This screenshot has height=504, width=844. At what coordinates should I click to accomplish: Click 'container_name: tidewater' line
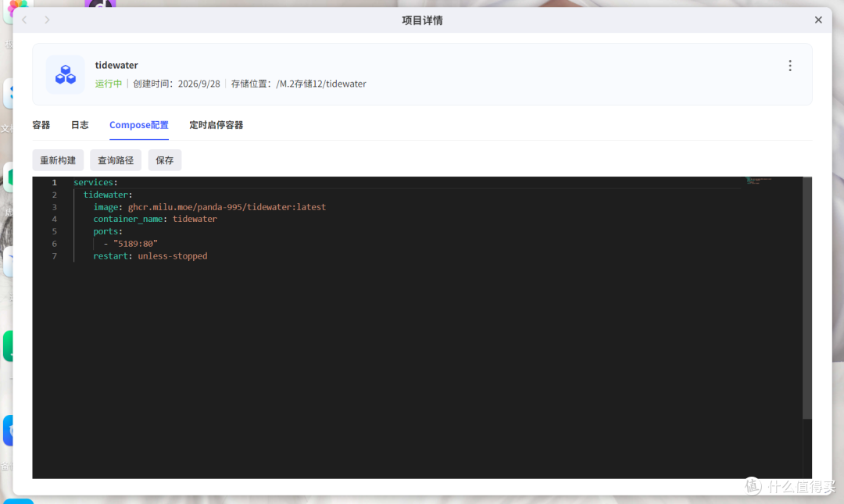pyautogui.click(x=155, y=219)
